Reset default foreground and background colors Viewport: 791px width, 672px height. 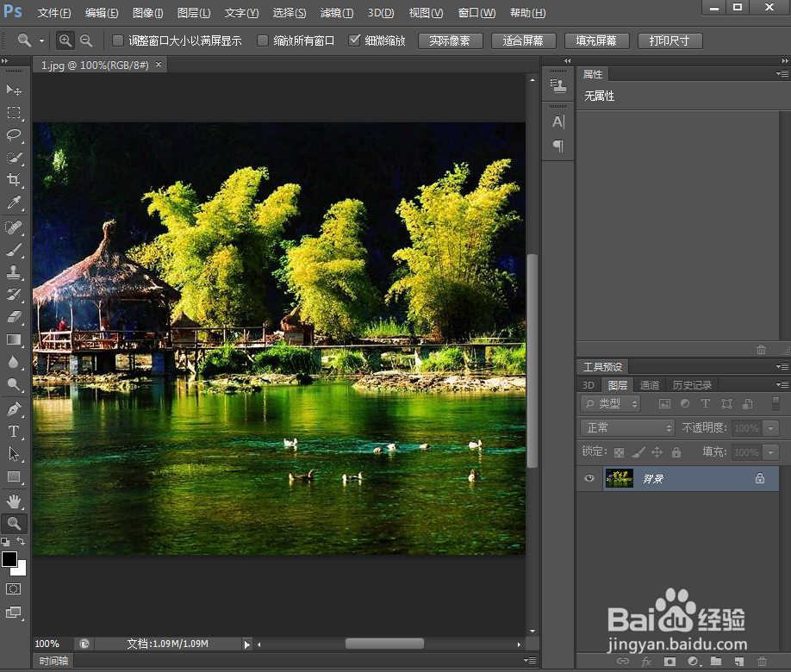pos(5,542)
